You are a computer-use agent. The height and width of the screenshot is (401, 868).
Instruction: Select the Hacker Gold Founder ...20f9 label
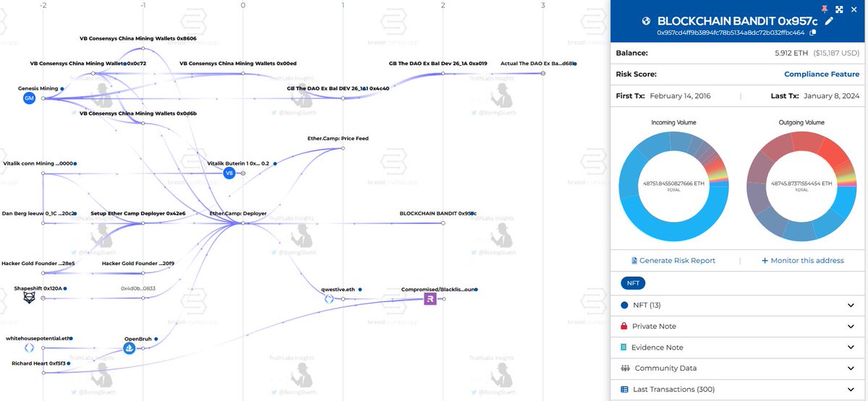click(x=138, y=264)
